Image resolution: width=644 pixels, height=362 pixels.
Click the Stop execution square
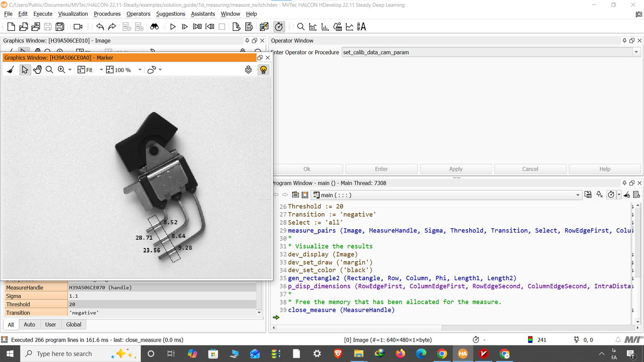[222, 27]
